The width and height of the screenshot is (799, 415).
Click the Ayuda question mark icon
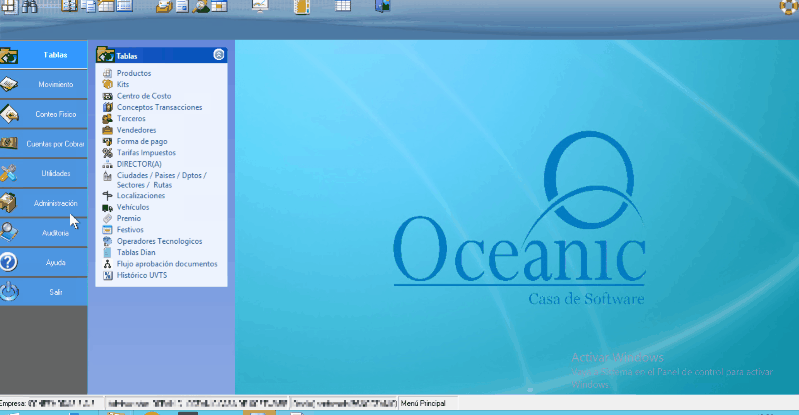pos(9,262)
